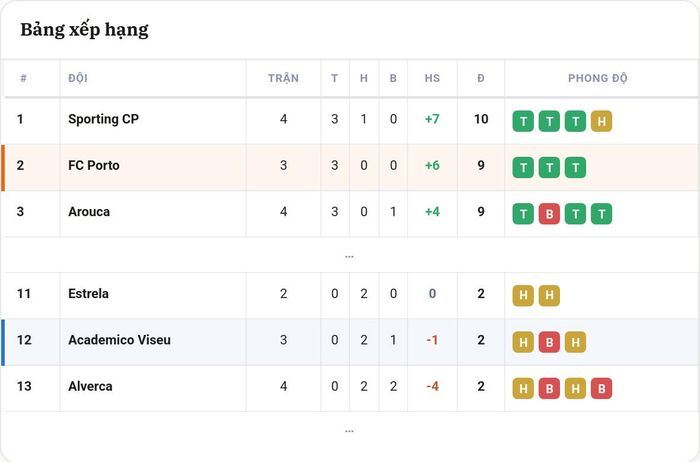This screenshot has height=462, width=700.
Task: Click Sporting CP's yellow H form badge
Action: pyautogui.click(x=601, y=121)
